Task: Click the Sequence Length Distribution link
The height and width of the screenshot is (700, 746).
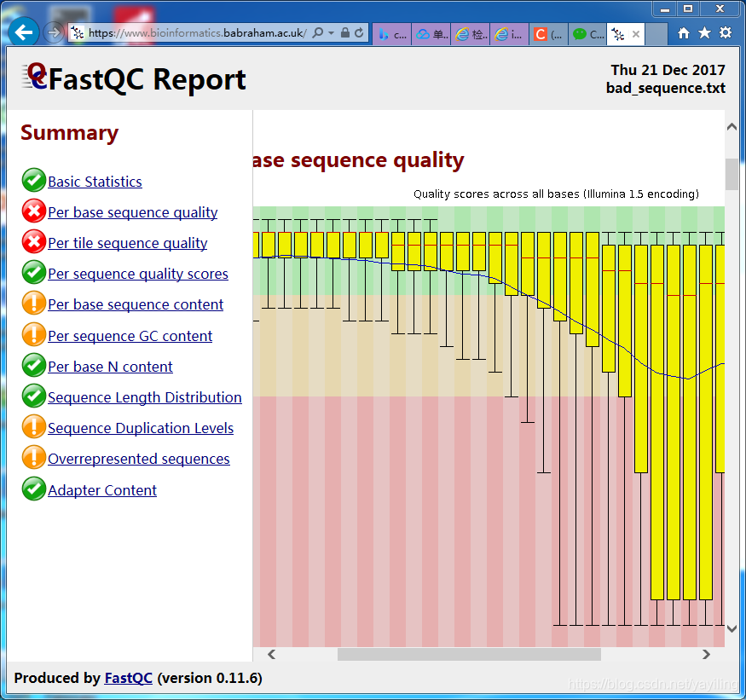Action: pyautogui.click(x=145, y=397)
